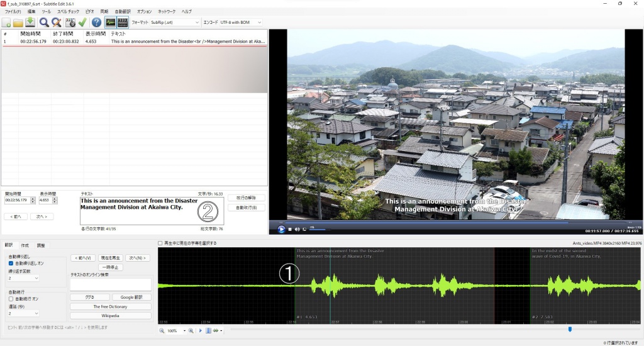Open ビデオ menu

click(90, 11)
